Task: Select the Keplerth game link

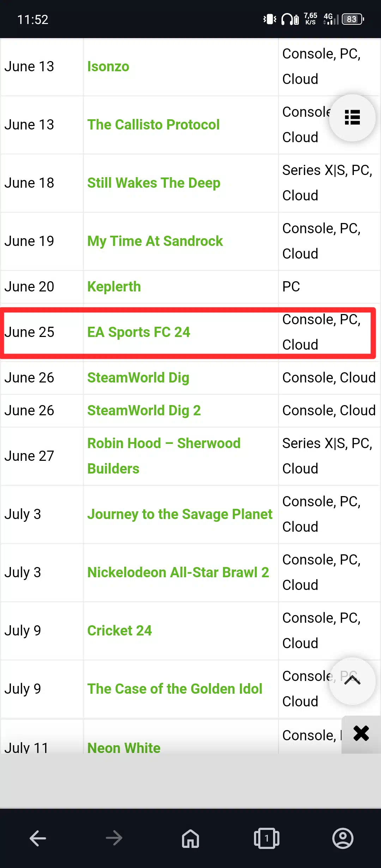Action: pos(114,287)
